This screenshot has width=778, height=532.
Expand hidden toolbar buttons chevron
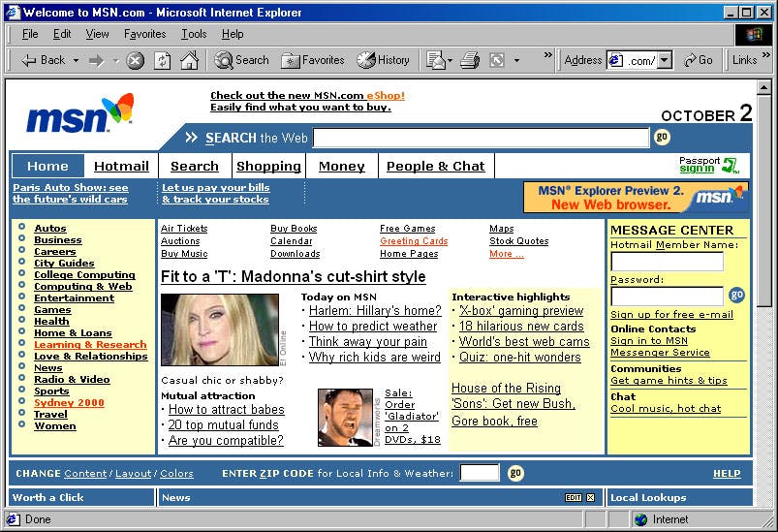[547, 54]
